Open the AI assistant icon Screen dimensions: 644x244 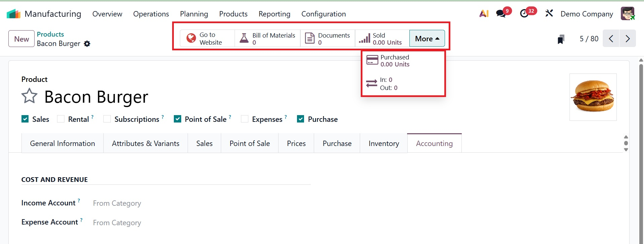484,14
